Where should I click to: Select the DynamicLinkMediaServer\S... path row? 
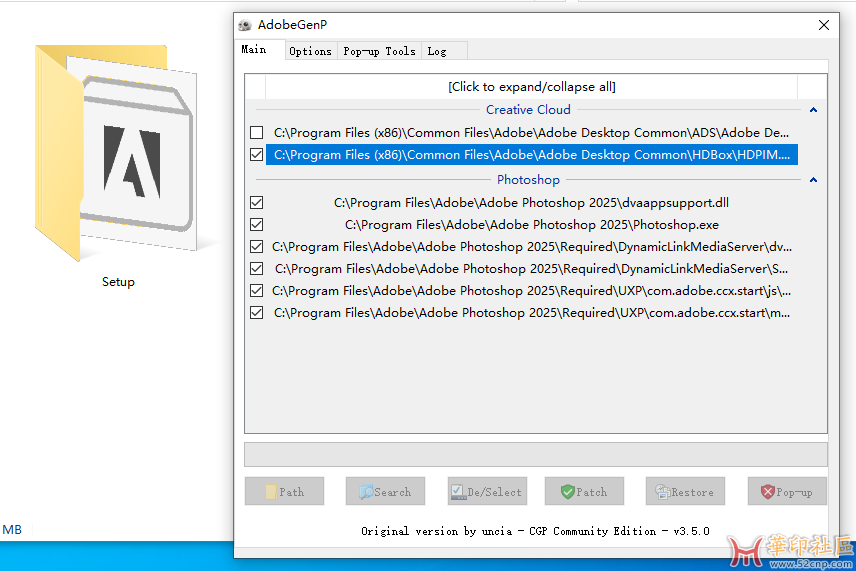coord(532,269)
